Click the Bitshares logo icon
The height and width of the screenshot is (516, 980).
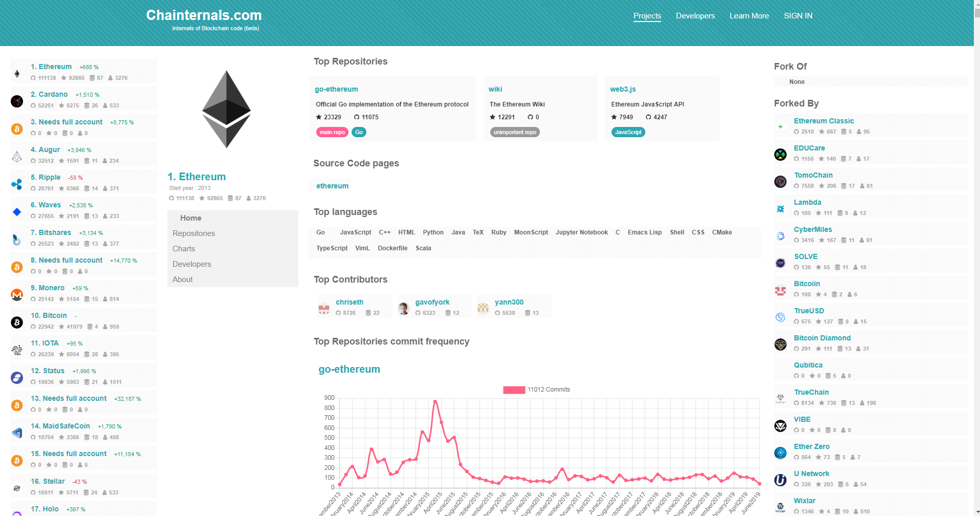coord(17,240)
